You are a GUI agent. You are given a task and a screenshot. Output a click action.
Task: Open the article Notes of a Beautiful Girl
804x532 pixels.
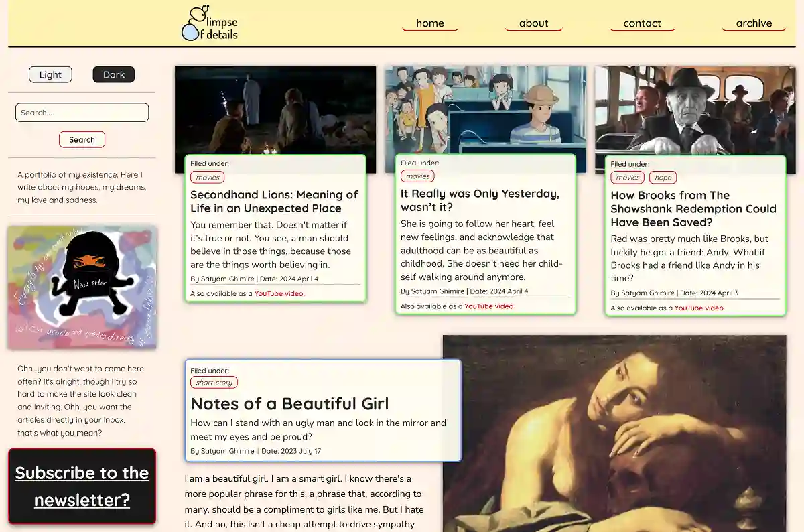point(289,403)
